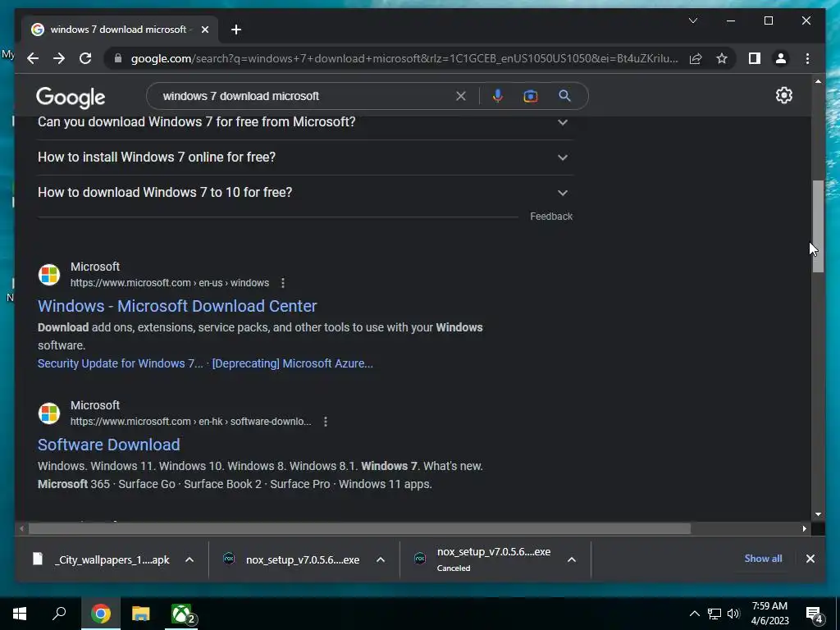Open the Windows Start menu
This screenshot has height=630, width=840.
coord(20,614)
